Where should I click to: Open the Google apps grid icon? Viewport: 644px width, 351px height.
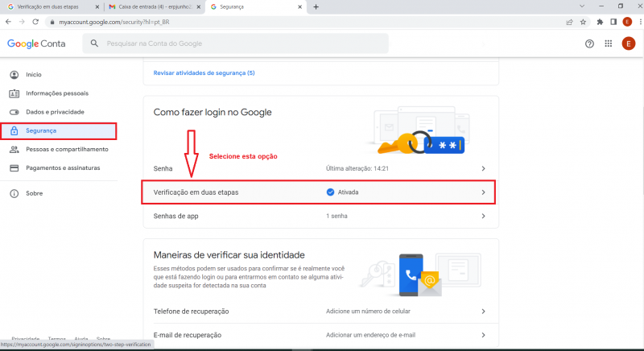pyautogui.click(x=609, y=43)
